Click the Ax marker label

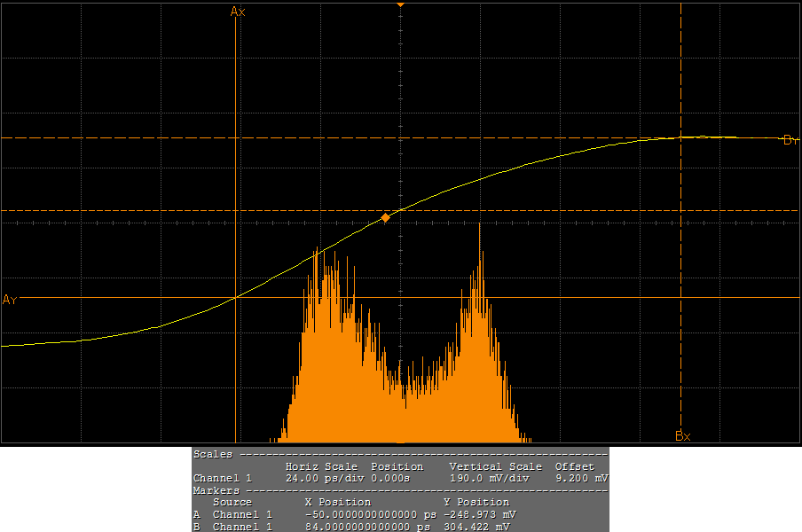[x=238, y=12]
